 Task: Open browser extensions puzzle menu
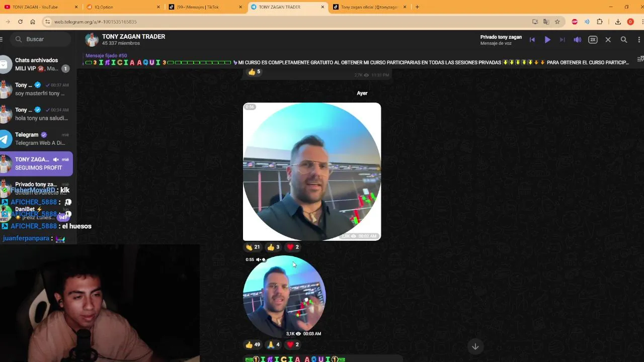point(600,22)
